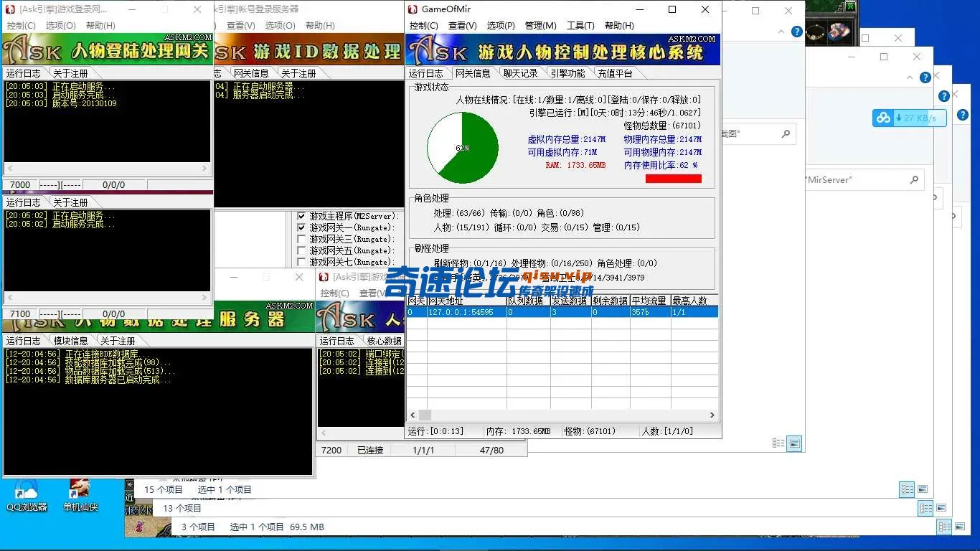
Task: Open 控制(C) menu in GameOfMir
Action: pos(423,25)
